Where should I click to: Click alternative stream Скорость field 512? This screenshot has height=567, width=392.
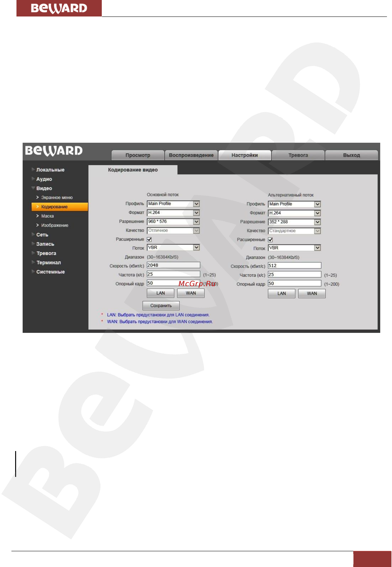pyautogui.click(x=295, y=266)
